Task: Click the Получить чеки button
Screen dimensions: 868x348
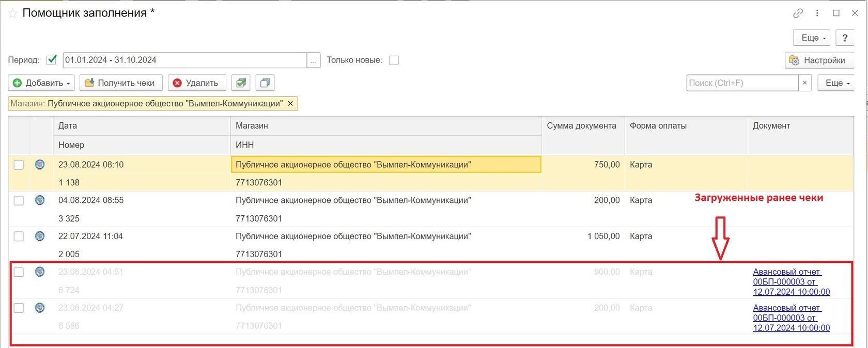Action: [120, 83]
